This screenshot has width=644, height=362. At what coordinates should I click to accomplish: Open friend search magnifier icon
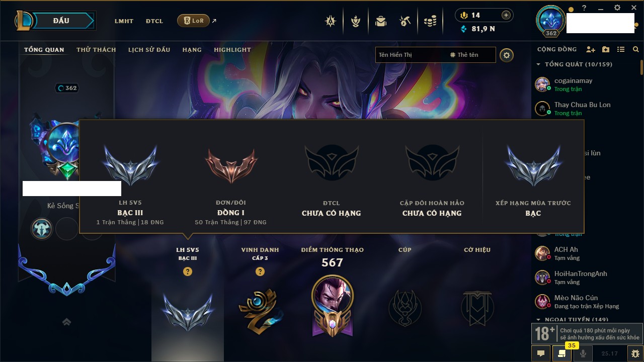[635, 49]
